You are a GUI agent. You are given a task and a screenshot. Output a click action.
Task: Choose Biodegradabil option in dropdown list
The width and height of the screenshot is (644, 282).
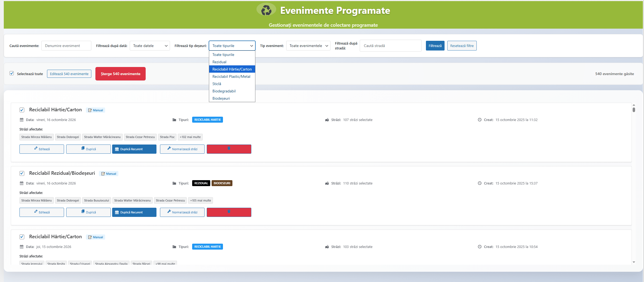click(224, 91)
